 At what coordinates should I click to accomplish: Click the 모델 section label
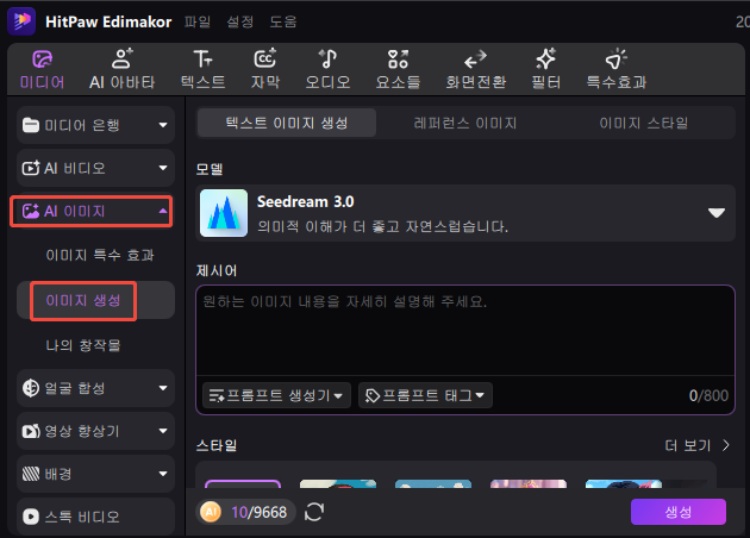pyautogui.click(x=210, y=169)
